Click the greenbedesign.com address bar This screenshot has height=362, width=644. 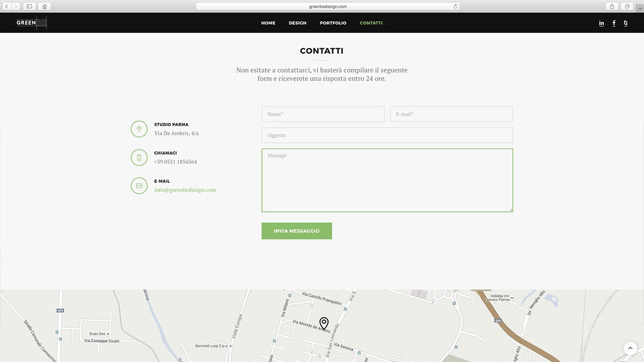(327, 6)
